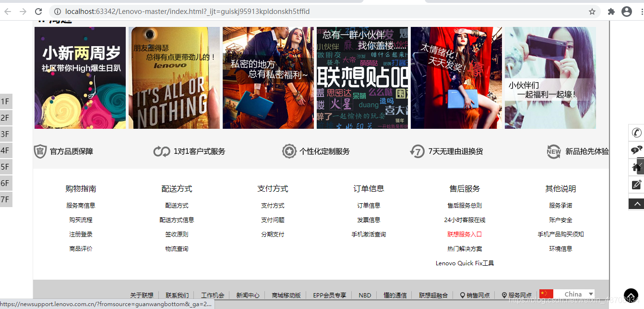Click the dark up-chevron box in sidebar
Viewport: 644px width, 309px height.
(x=637, y=204)
